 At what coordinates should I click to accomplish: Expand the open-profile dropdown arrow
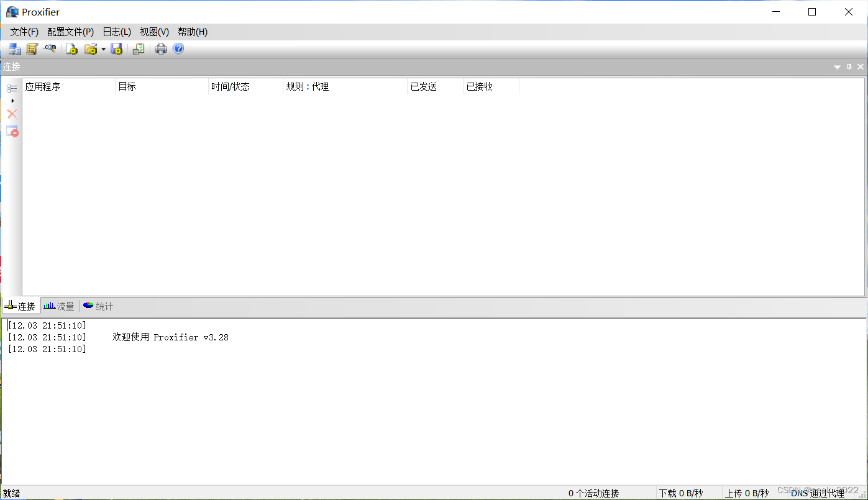click(104, 49)
